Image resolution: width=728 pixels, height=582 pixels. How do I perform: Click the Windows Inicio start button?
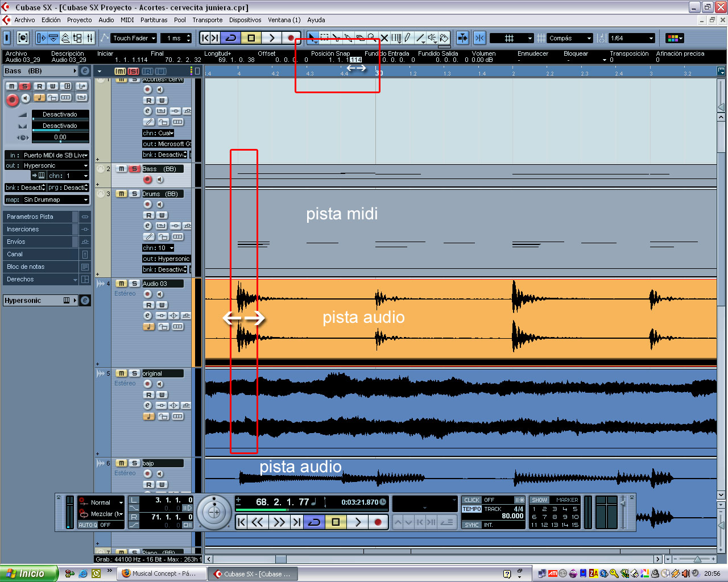pyautogui.click(x=29, y=573)
